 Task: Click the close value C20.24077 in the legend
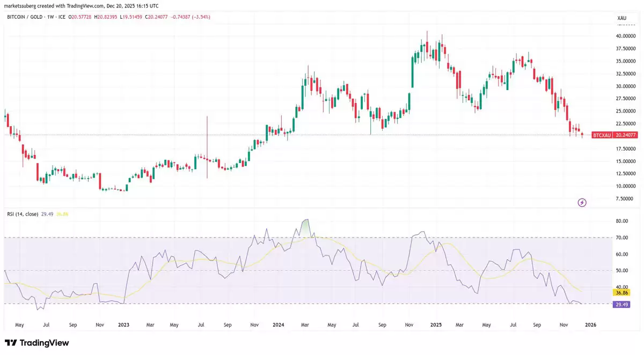click(x=157, y=17)
